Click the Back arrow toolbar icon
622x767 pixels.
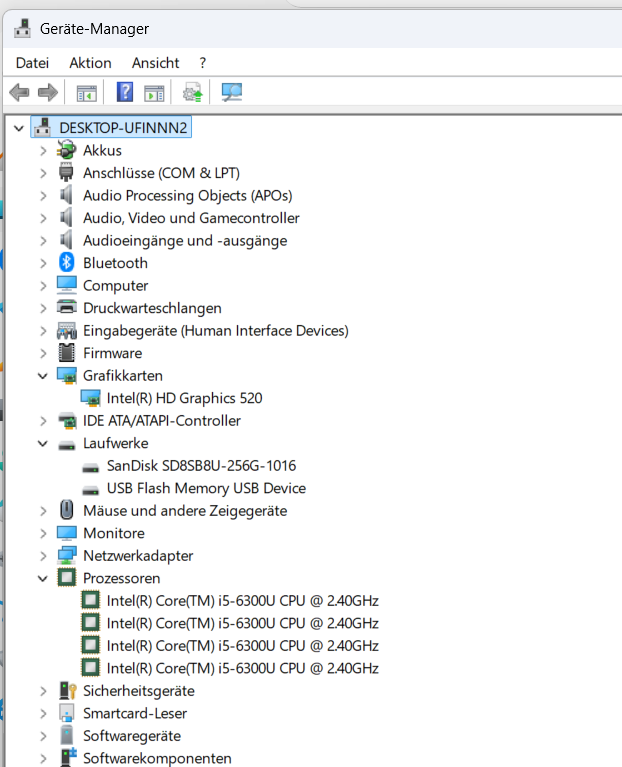(20, 92)
